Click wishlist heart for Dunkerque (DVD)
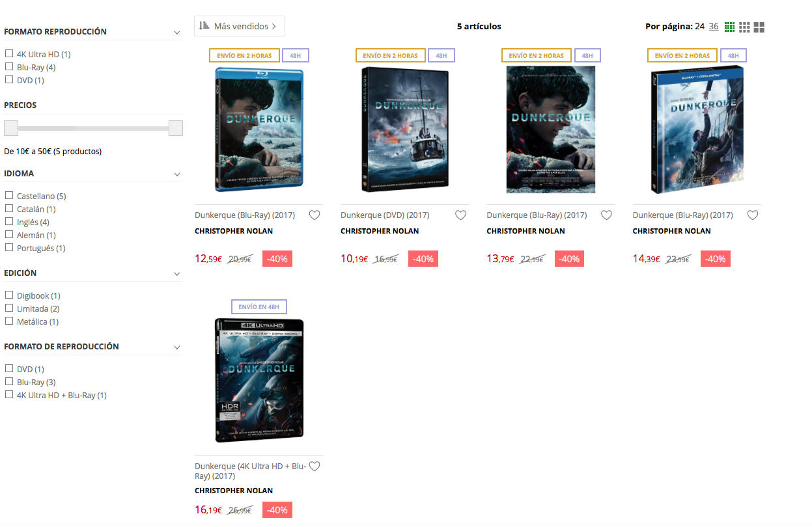The height and width of the screenshot is (527, 812). pos(460,215)
